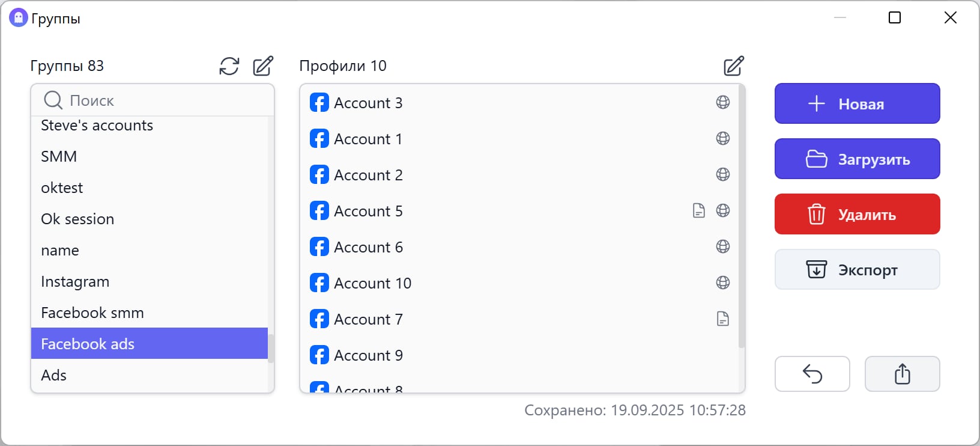980x446 pixels.
Task: Click the document icon on Account 5
Action: 699,211
